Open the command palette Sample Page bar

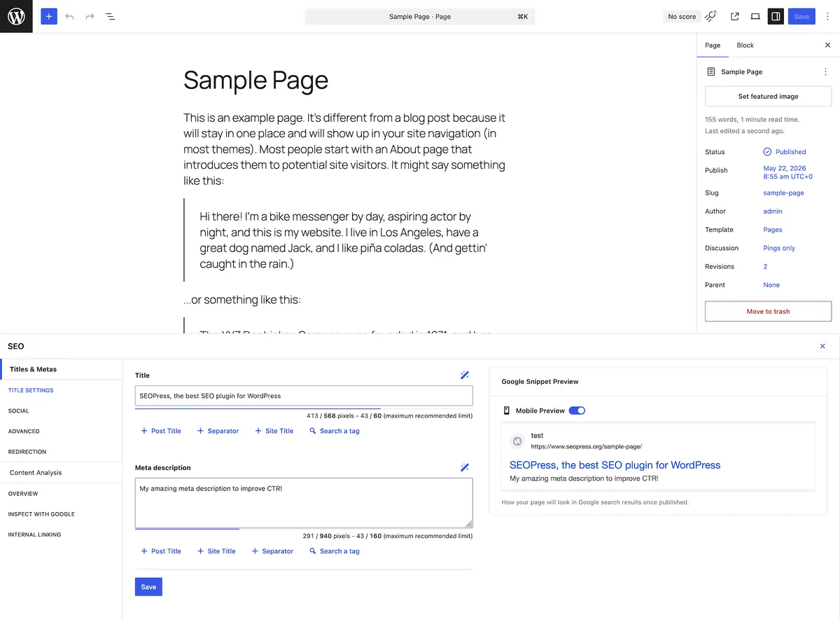(x=420, y=16)
